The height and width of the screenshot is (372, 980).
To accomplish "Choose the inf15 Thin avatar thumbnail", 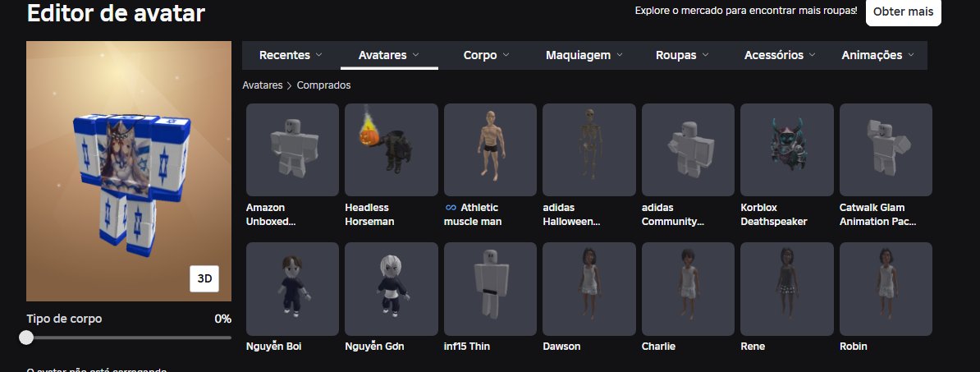I will click(x=490, y=289).
